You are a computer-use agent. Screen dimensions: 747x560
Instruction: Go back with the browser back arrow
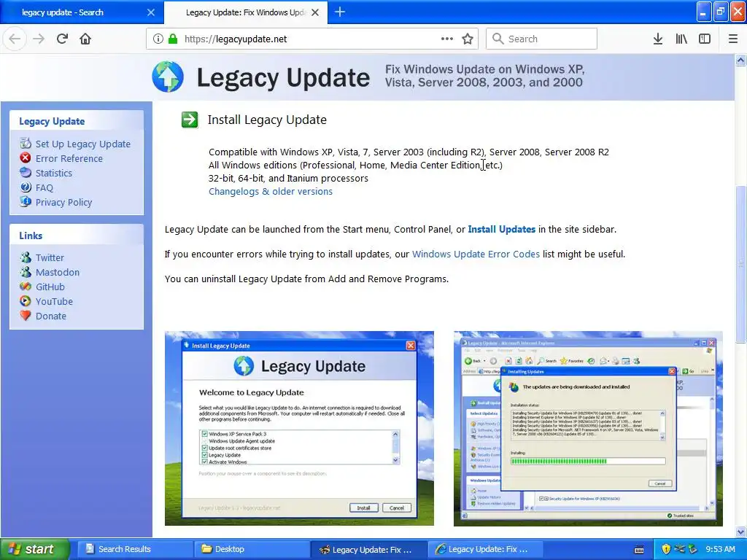(15, 39)
